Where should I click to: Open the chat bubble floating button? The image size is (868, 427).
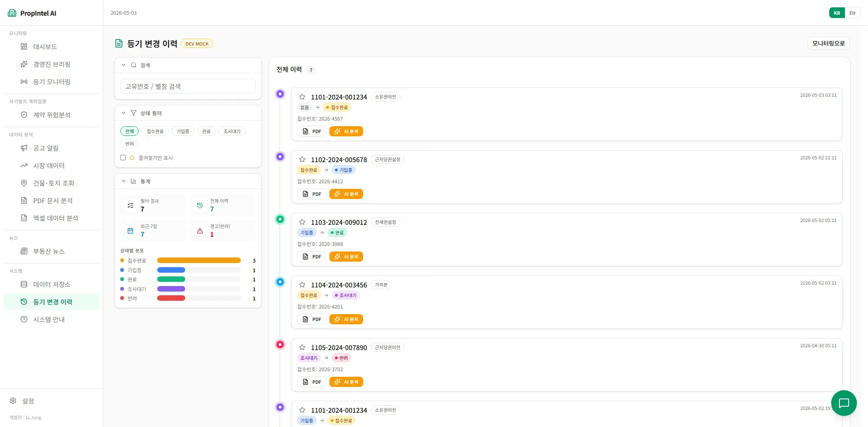[x=844, y=403]
